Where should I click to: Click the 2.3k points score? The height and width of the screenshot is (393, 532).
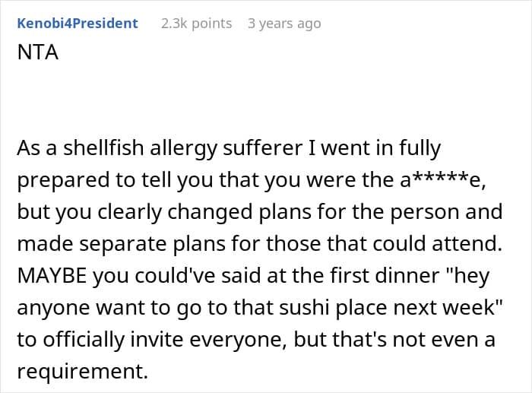point(196,24)
